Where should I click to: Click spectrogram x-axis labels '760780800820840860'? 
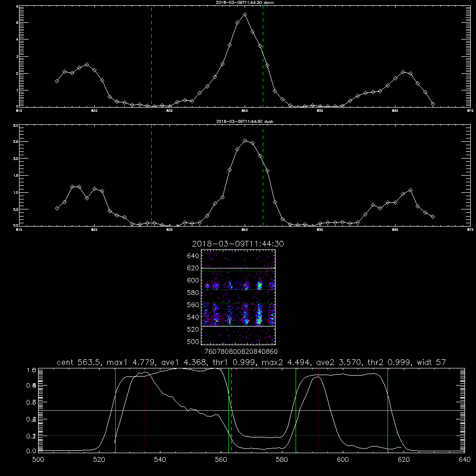[x=241, y=352]
